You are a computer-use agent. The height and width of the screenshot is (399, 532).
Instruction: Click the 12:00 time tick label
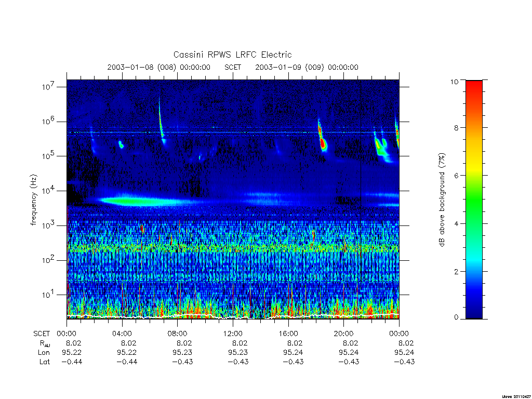pyautogui.click(x=233, y=334)
